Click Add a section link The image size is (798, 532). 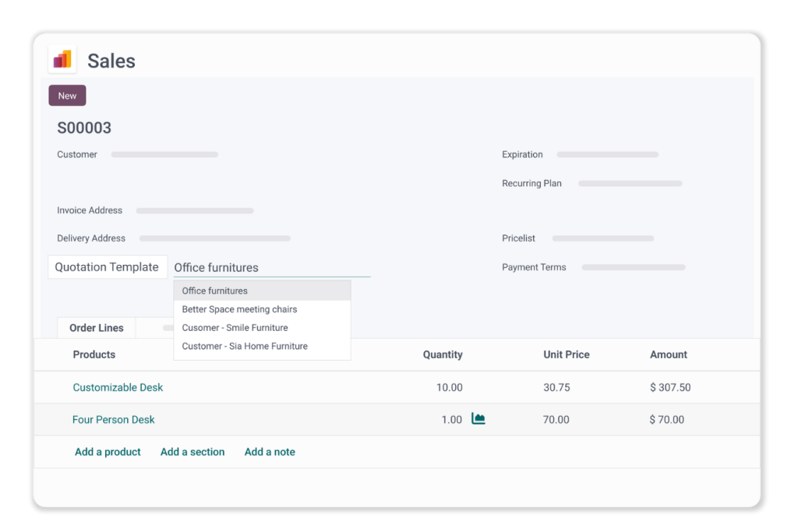192,452
